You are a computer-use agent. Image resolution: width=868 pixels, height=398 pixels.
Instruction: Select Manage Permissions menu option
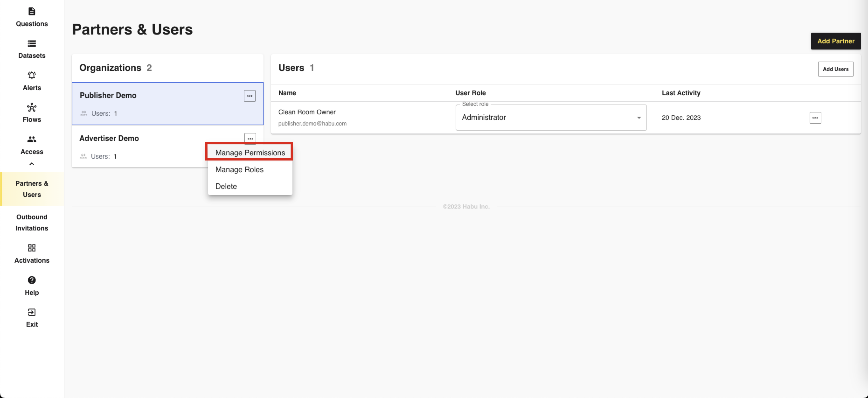(250, 153)
